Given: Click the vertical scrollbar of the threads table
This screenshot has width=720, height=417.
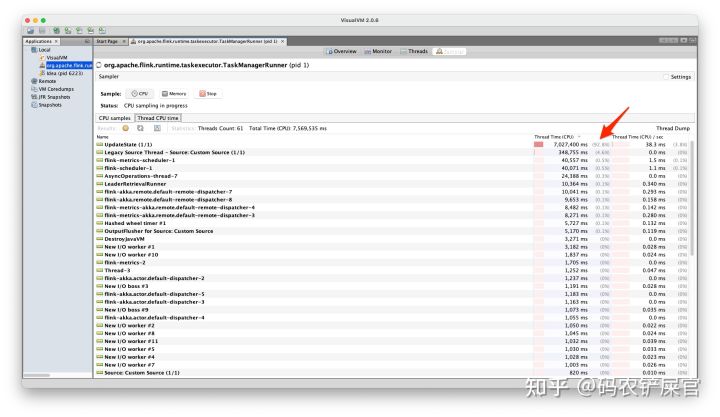Looking at the screenshot, I should click(x=692, y=197).
